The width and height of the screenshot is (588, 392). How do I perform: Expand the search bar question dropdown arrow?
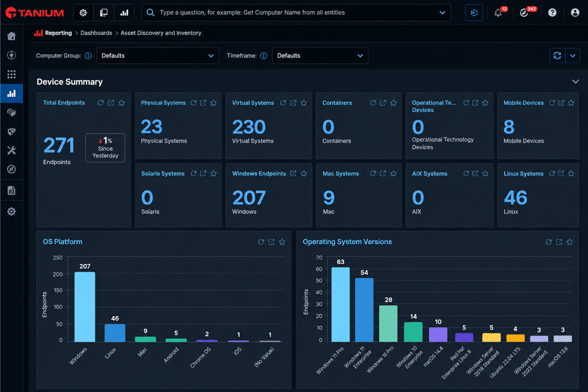(x=442, y=13)
